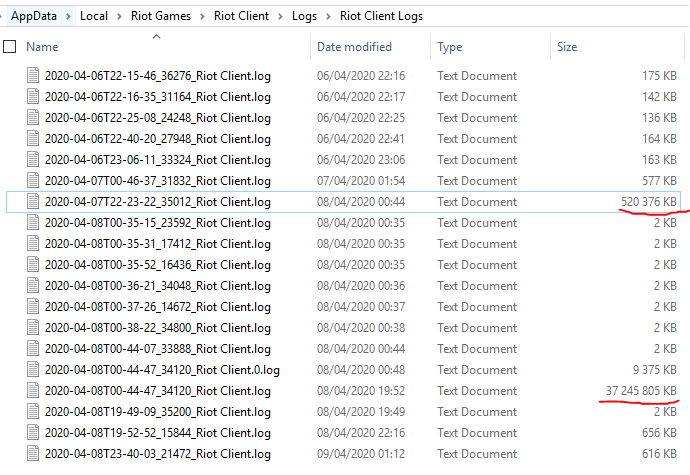Select file 2020-04-06T22-15-46_36276_Riot Client.log
Screen dimensions: 690x475
[x=158, y=76]
